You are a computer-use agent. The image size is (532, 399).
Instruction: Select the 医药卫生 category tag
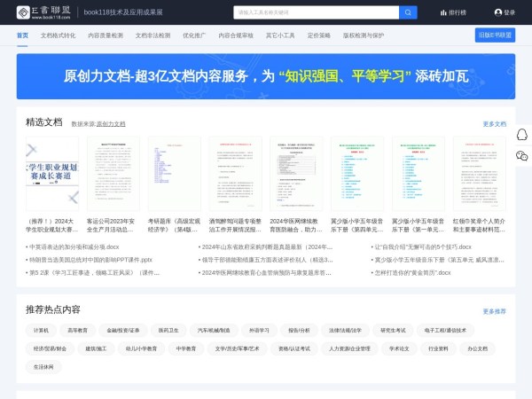168,330
